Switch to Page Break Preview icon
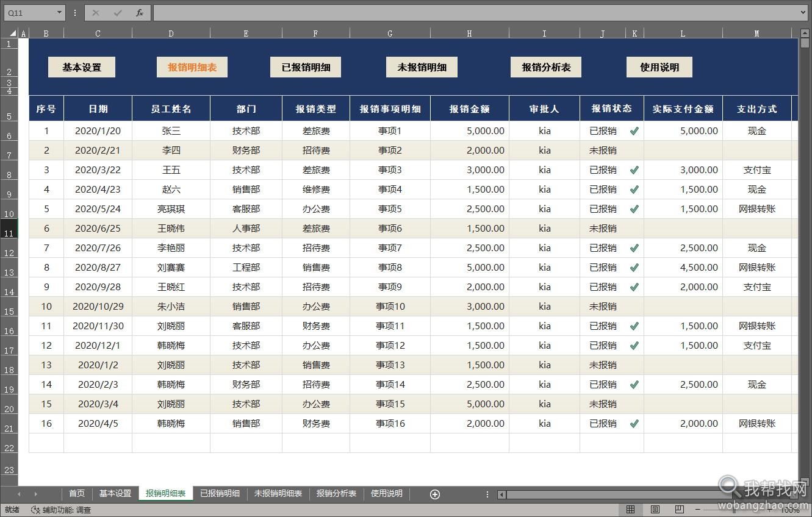812x517 pixels. pyautogui.click(x=679, y=509)
